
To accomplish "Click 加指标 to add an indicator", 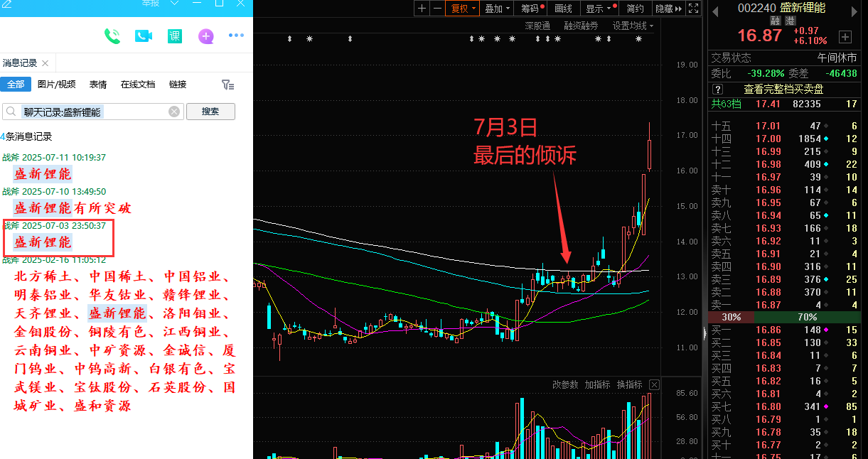I will click(x=597, y=384).
